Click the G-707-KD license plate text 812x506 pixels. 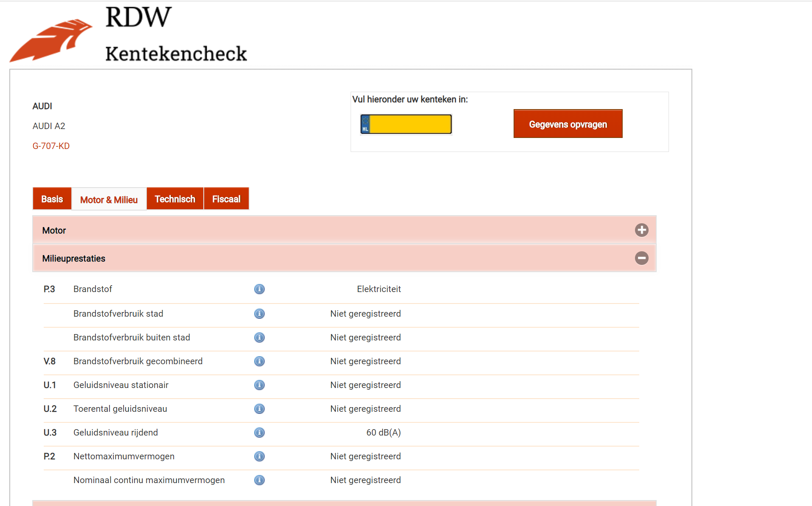point(51,146)
